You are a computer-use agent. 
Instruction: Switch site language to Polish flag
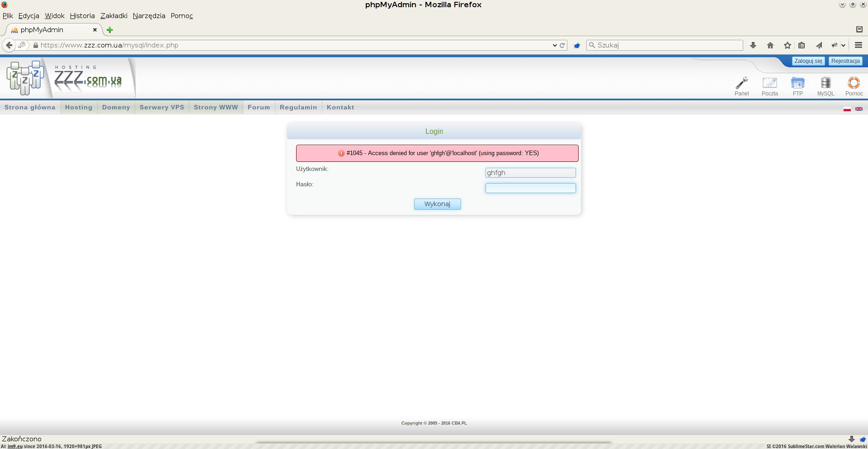point(847,109)
